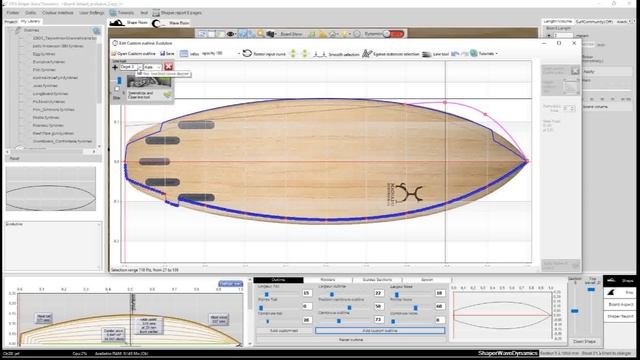The image size is (640, 360).
Task: Open the Couleur interface menu
Action: (x=58, y=13)
